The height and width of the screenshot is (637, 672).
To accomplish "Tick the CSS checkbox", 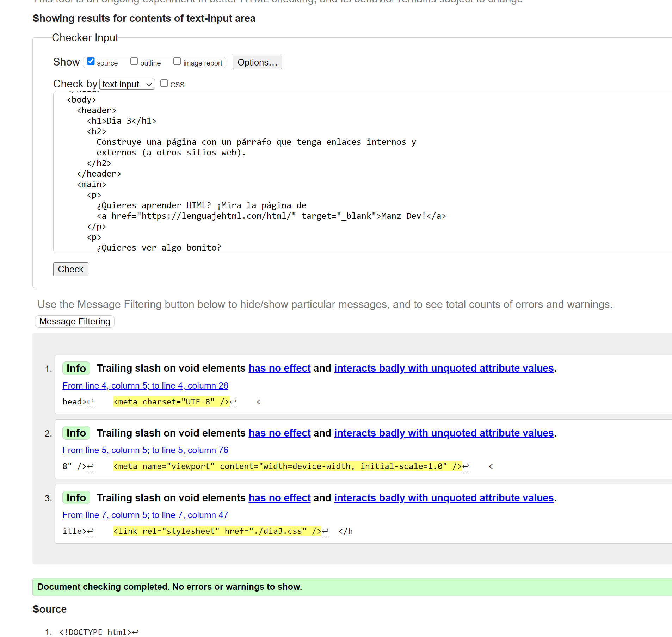I will click(x=164, y=84).
